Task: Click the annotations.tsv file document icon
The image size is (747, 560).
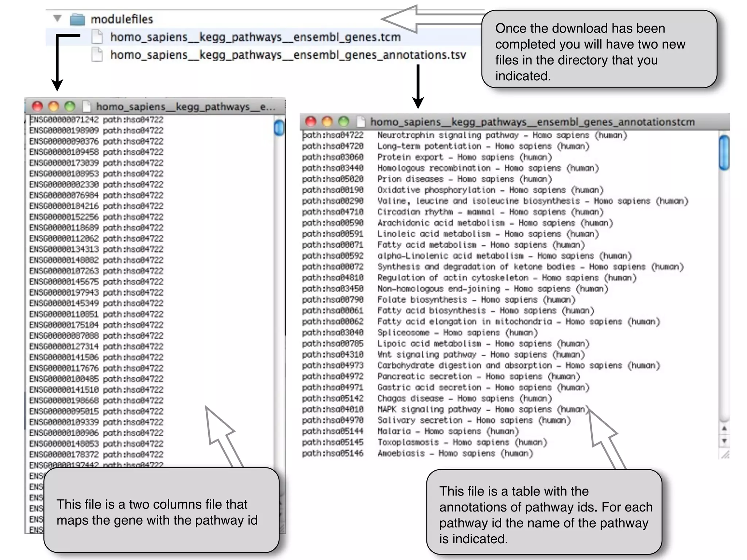Action: click(97, 55)
